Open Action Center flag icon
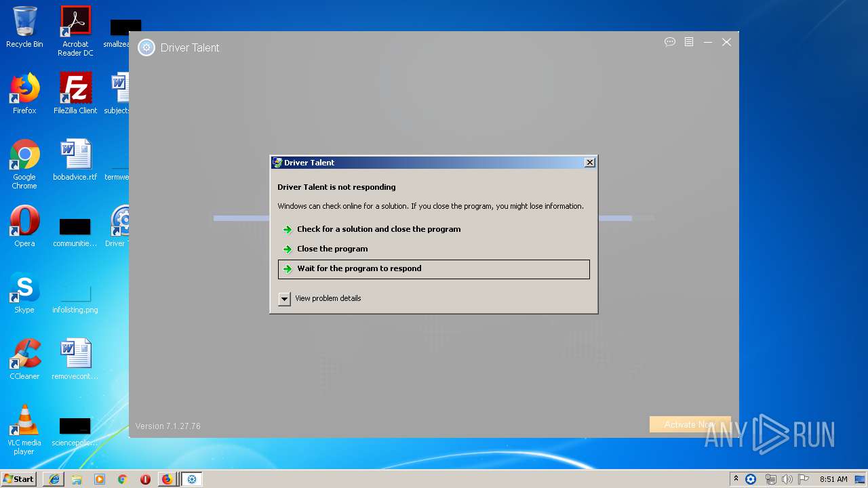This screenshot has width=868, height=488. 804,479
